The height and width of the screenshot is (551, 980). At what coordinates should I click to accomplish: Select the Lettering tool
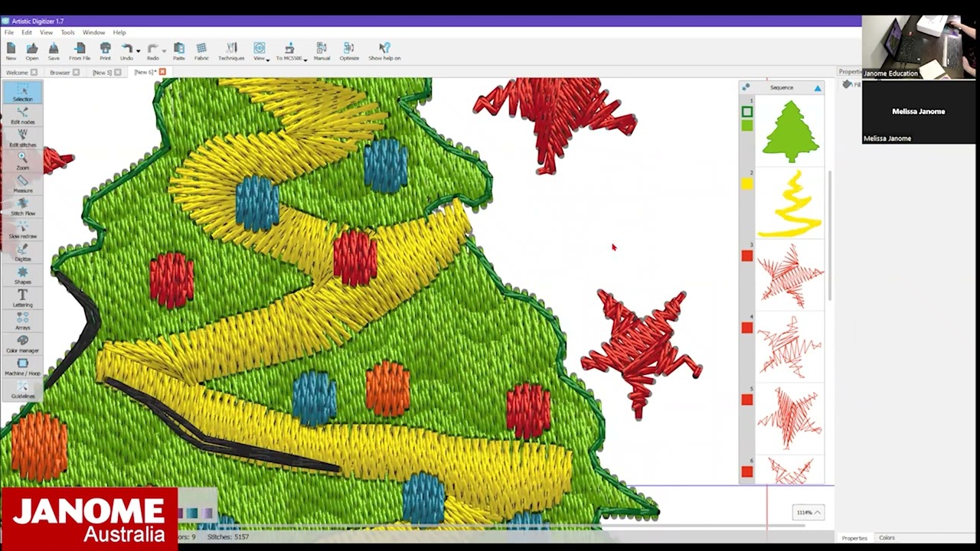(22, 298)
